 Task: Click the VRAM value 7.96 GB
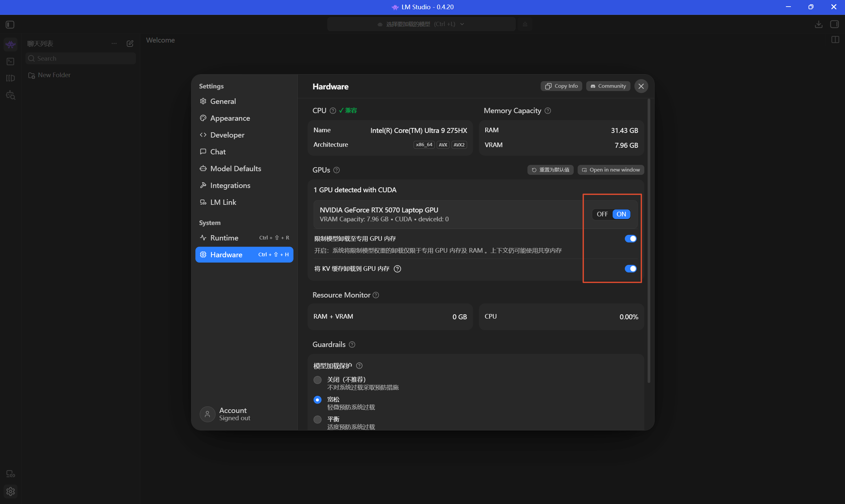tap(626, 145)
